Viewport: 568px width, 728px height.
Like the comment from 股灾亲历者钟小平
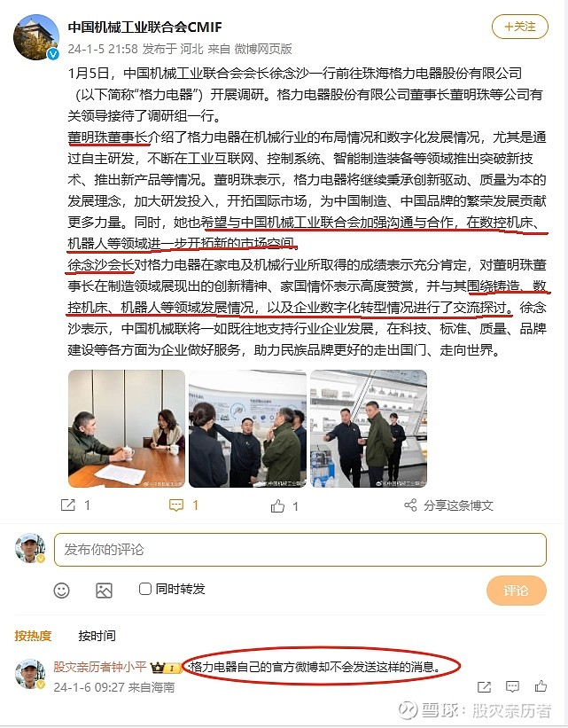pyautogui.click(x=541, y=685)
